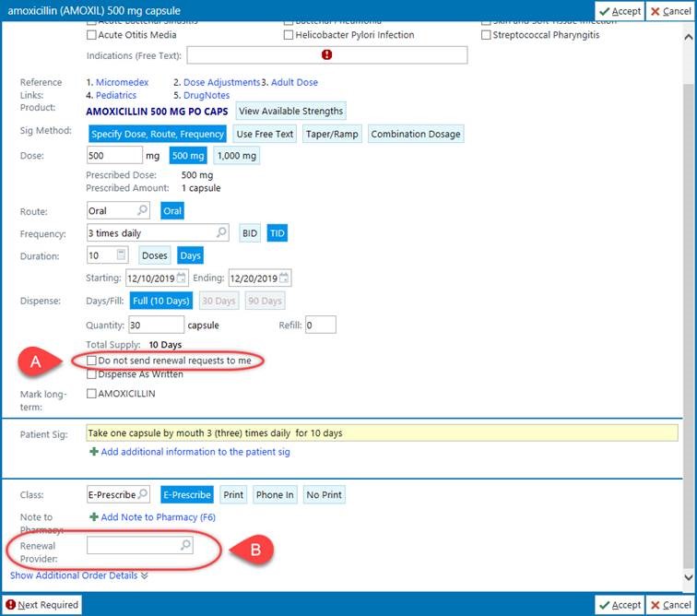This screenshot has height=616, width=697.
Task: Set class to E-Prescribe button
Action: pyautogui.click(x=186, y=494)
